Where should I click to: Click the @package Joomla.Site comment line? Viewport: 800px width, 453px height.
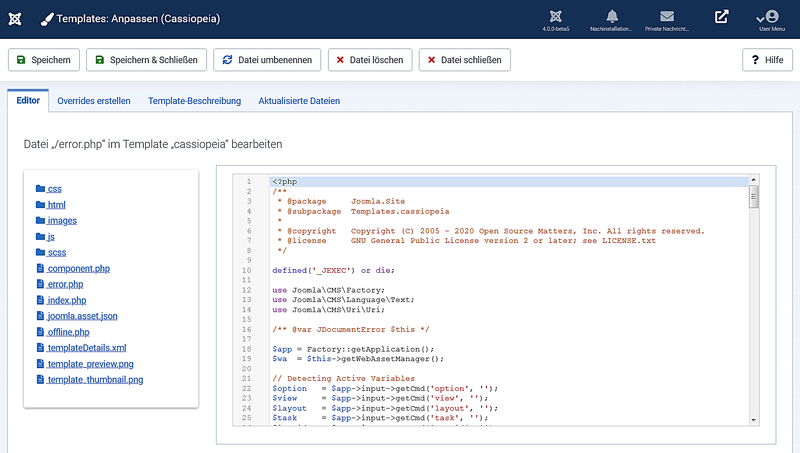341,202
